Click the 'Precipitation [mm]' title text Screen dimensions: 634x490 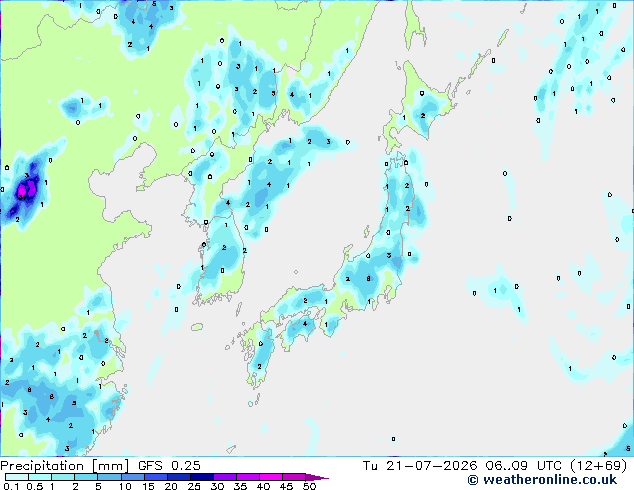[65, 466]
